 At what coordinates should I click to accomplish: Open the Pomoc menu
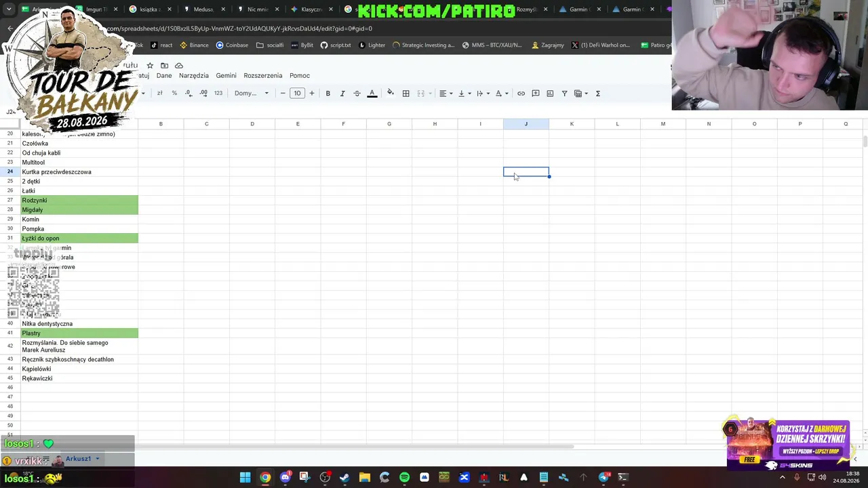coord(300,76)
